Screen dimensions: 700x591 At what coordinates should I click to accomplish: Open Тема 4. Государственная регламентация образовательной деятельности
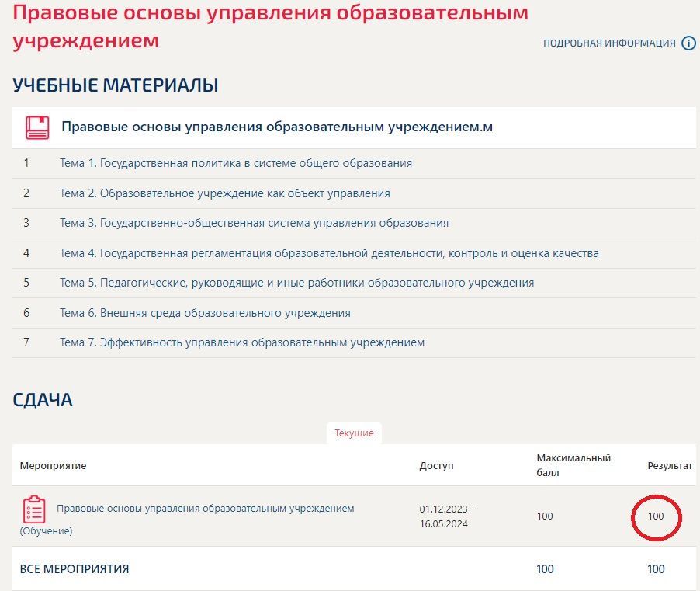[330, 253]
